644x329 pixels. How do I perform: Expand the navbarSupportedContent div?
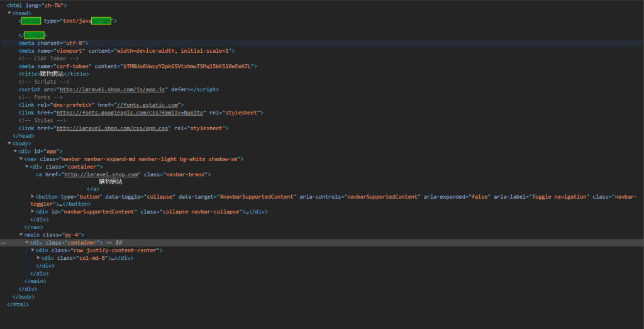(x=33, y=211)
